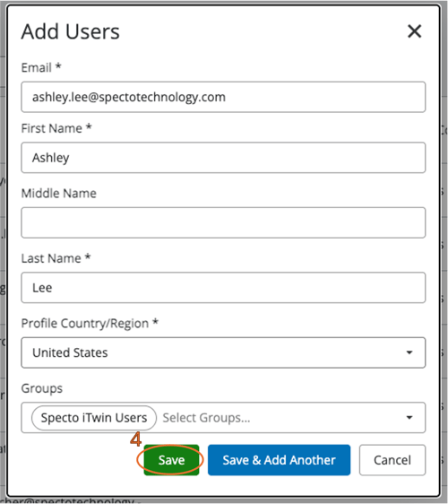Screen dimensions: 448x504
Task: Select the Last Name field containing Lee
Action: click(x=223, y=288)
